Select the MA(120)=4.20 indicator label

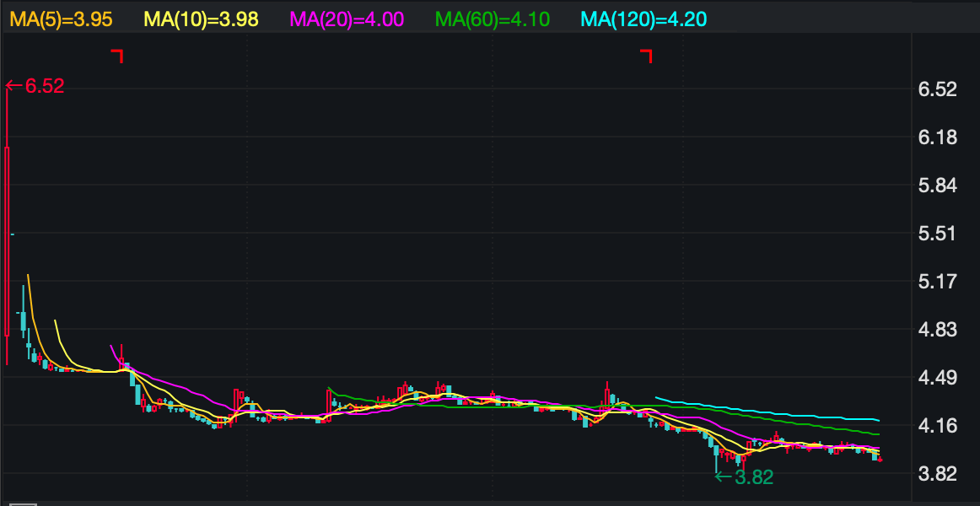643,19
